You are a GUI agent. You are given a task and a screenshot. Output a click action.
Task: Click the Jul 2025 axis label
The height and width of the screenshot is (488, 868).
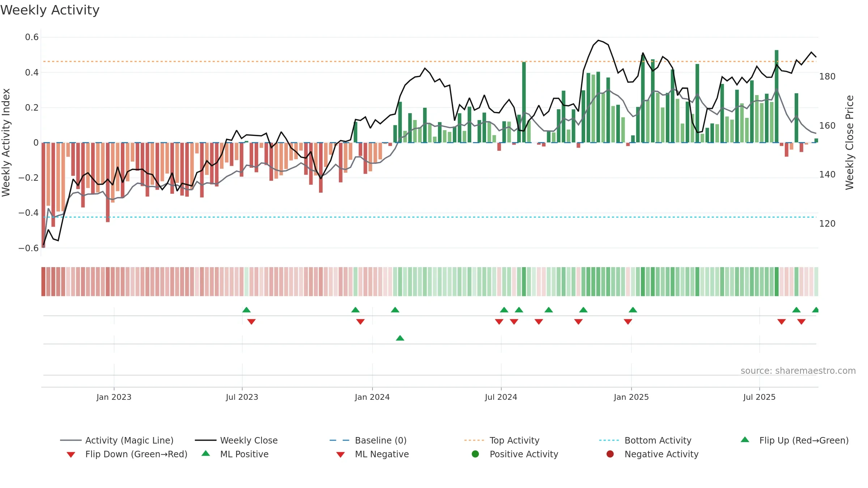coord(759,397)
